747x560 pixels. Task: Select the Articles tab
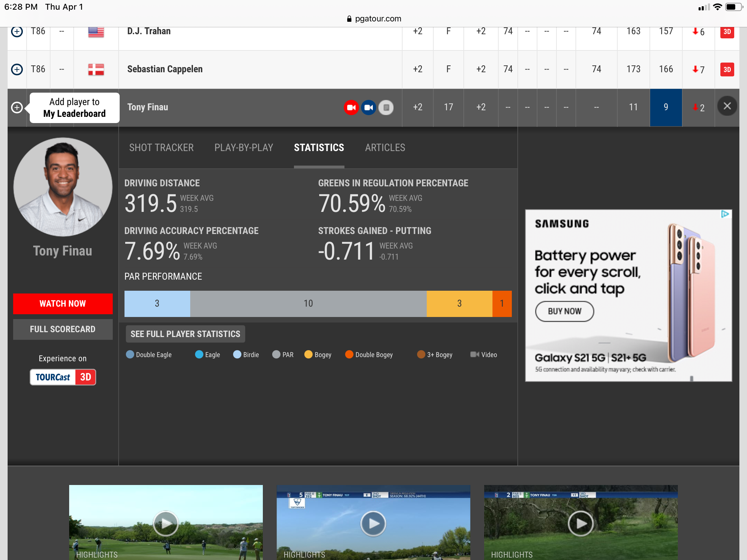[385, 148]
